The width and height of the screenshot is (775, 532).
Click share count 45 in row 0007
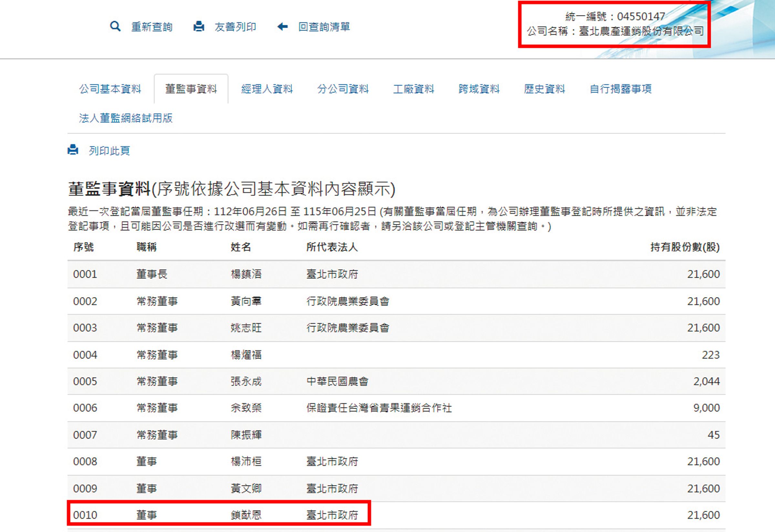[714, 435]
